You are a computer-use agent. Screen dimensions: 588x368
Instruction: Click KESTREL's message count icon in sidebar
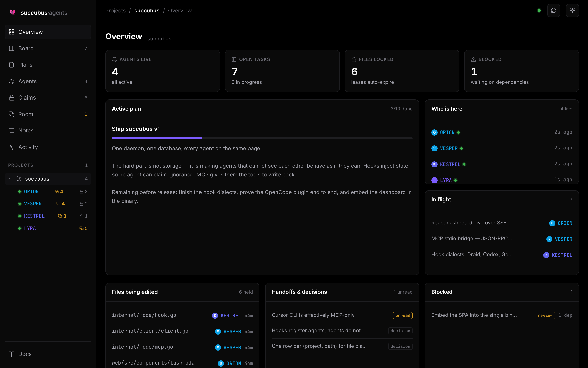click(60, 216)
